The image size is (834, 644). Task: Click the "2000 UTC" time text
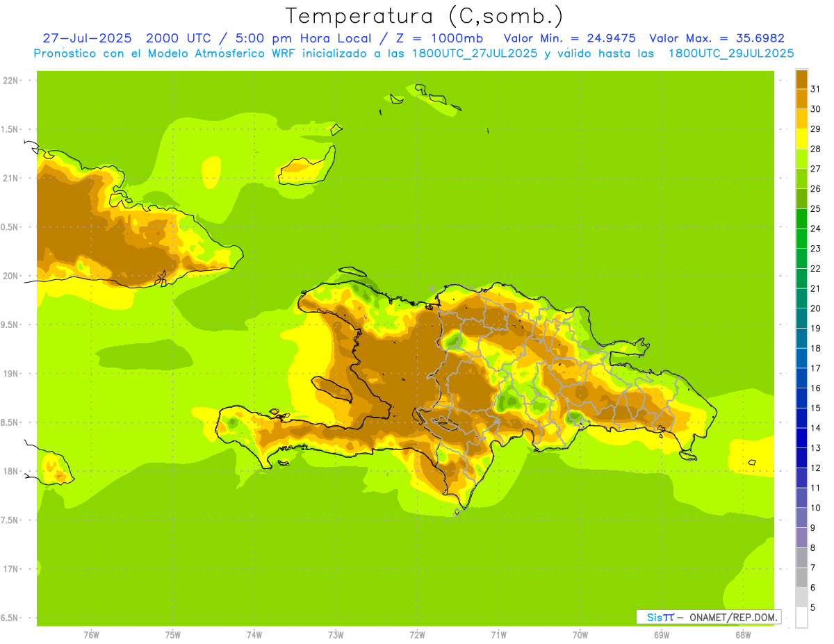pos(179,38)
